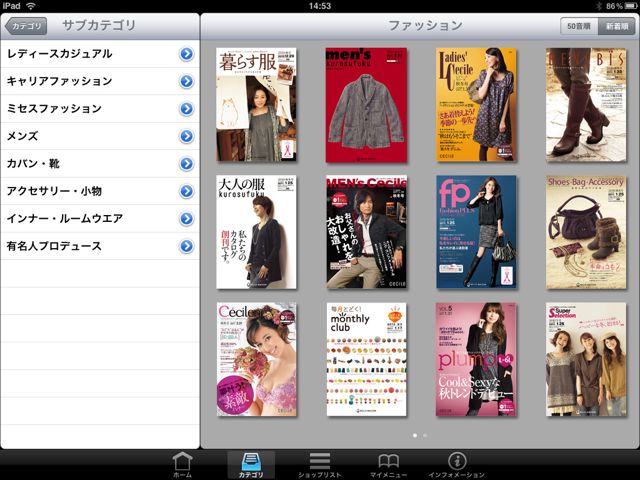Tap arrow beside レディースカジュアル

(187, 54)
